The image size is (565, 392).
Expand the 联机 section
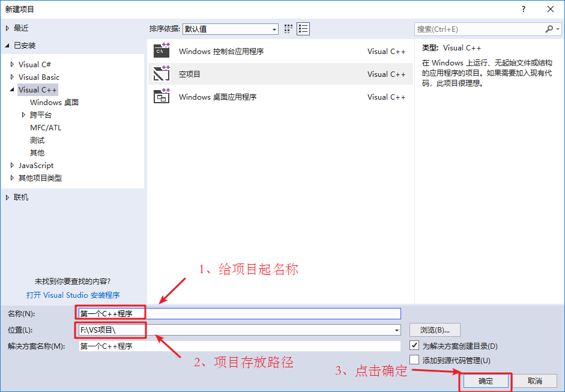(7, 198)
